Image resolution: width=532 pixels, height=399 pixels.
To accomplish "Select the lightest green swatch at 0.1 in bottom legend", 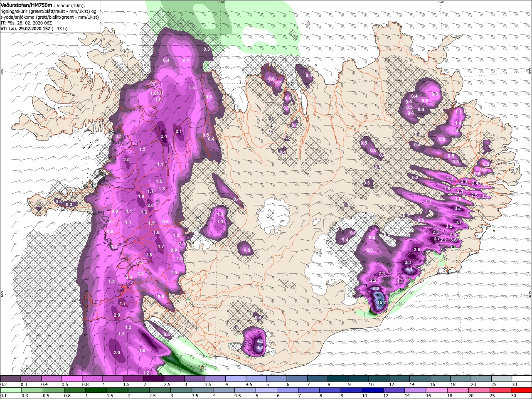I will tap(10, 390).
